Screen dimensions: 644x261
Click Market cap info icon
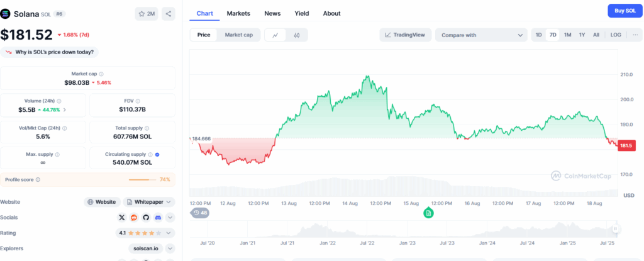pos(101,74)
